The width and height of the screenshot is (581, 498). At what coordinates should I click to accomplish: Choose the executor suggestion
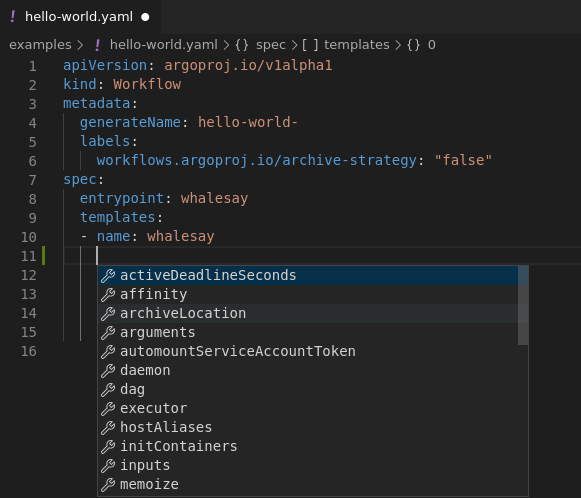308,408
